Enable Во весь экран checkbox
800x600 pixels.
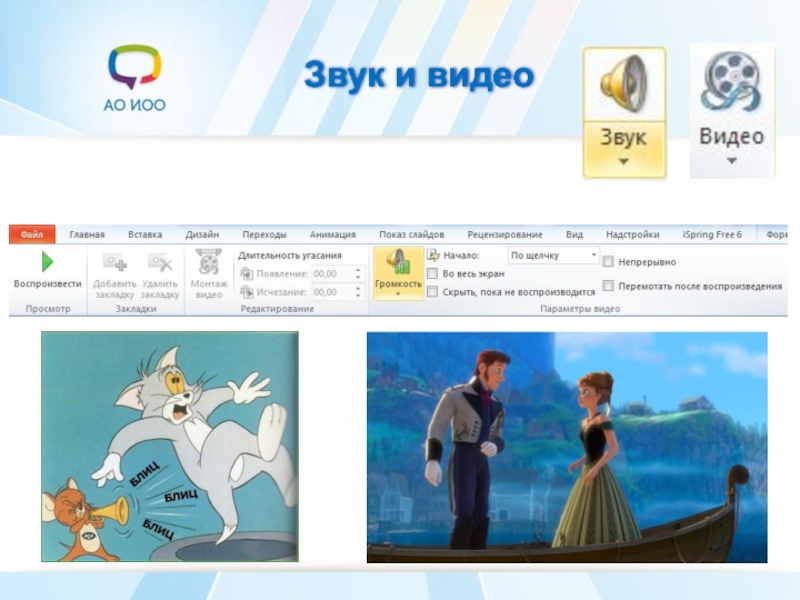[x=432, y=273]
